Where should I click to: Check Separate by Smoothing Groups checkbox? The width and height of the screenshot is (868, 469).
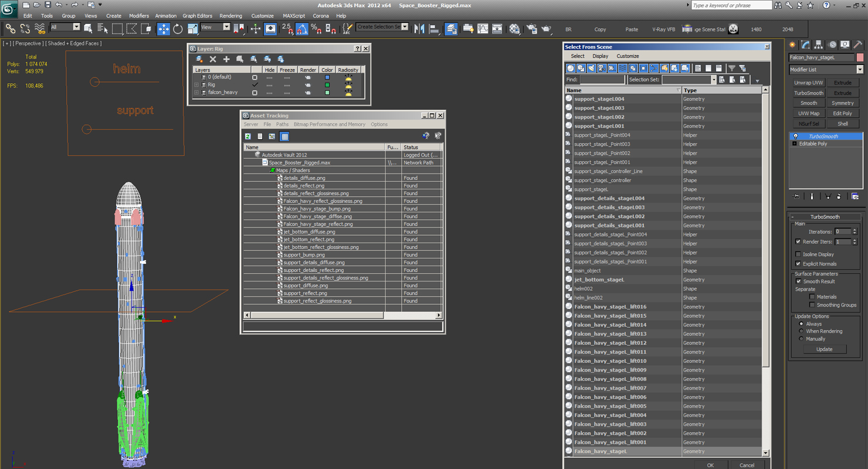point(812,305)
